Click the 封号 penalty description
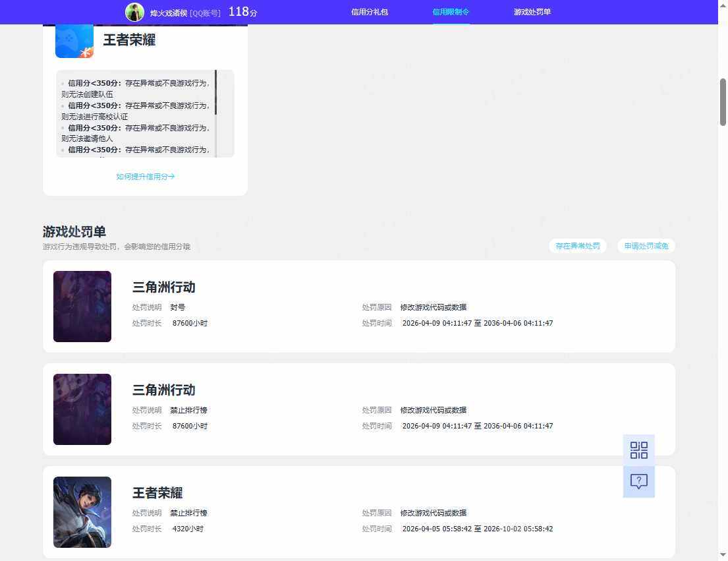The height and width of the screenshot is (561, 728). (178, 307)
